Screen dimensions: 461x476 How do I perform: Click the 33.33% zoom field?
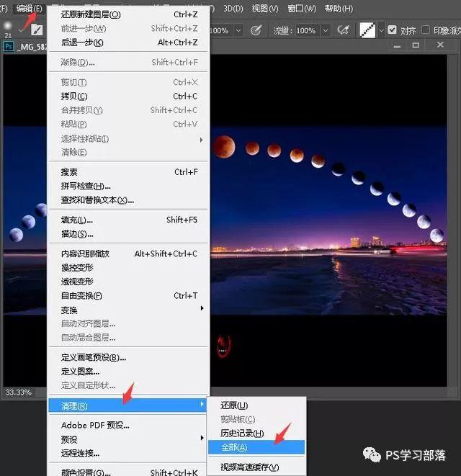[19, 392]
